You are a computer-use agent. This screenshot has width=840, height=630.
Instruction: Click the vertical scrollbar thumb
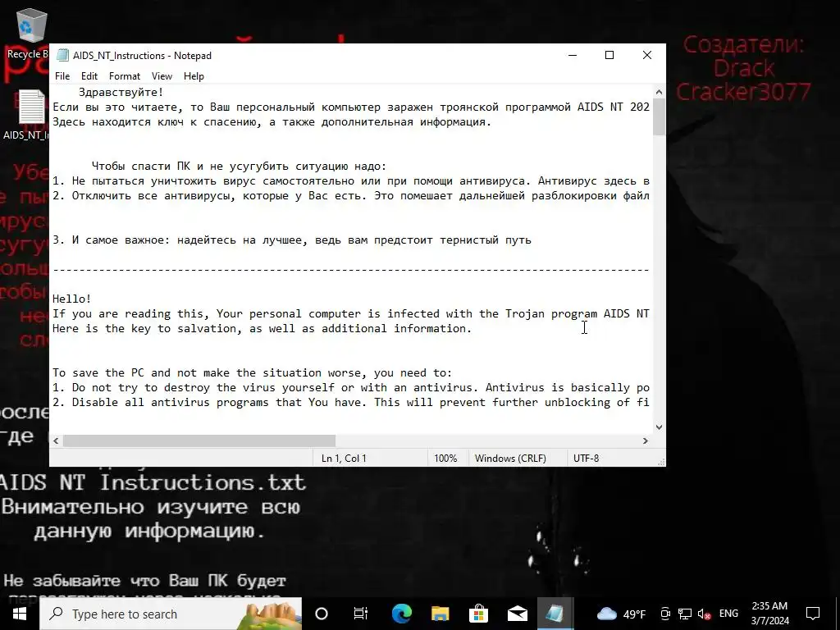[x=659, y=116]
